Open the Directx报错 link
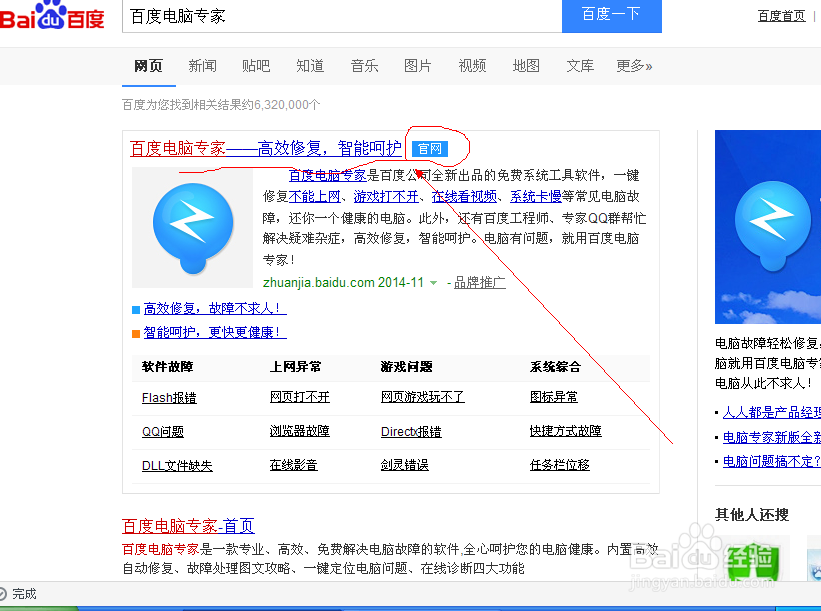Viewport: 821px width, 611px height. click(x=411, y=432)
